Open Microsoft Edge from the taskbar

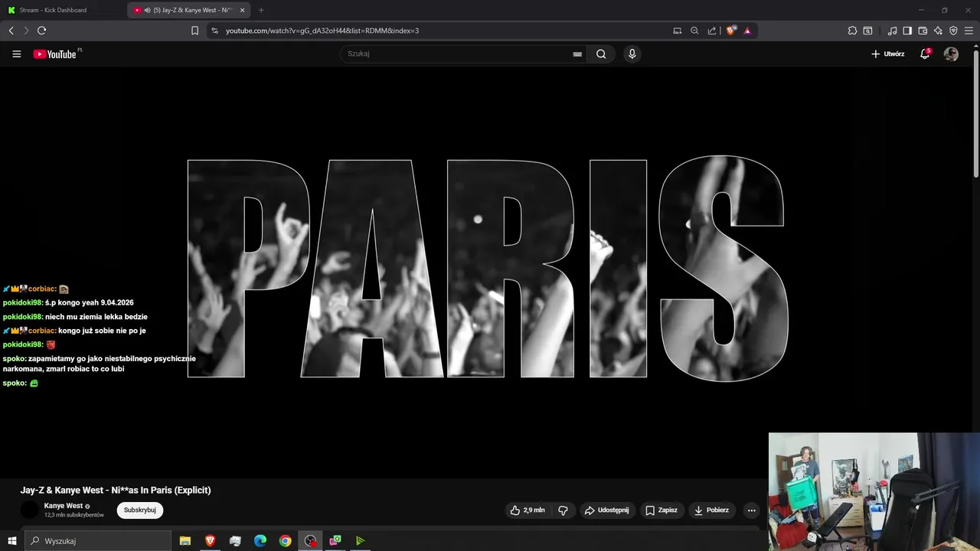pos(260,541)
